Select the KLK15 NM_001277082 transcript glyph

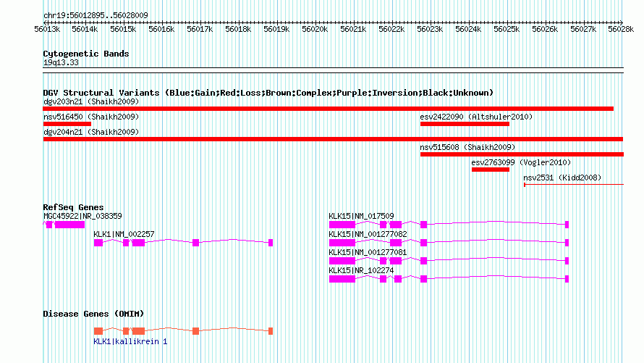tap(449, 243)
